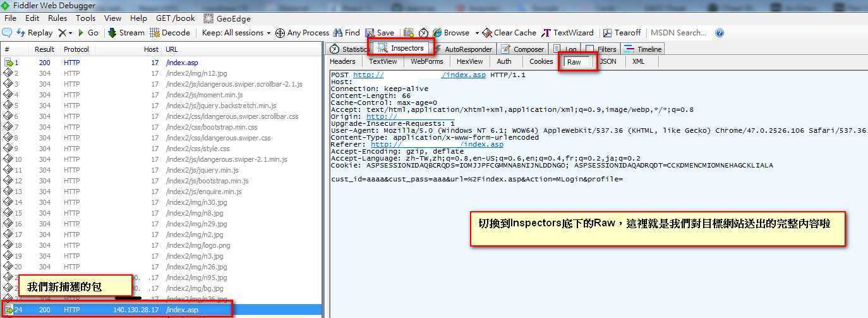Select session /index2/img/logo.png
The image size is (868, 318).
tap(162, 245)
